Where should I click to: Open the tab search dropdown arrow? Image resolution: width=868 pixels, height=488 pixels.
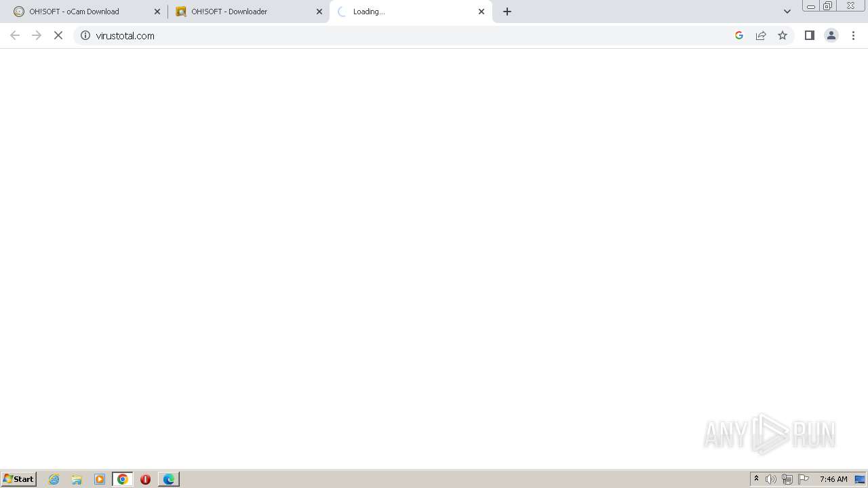(787, 12)
